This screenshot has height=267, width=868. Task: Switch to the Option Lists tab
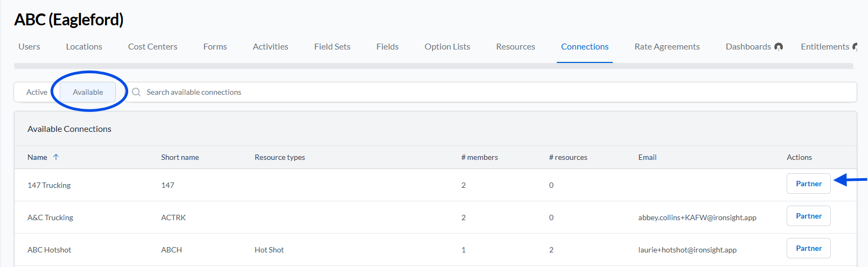coord(447,47)
